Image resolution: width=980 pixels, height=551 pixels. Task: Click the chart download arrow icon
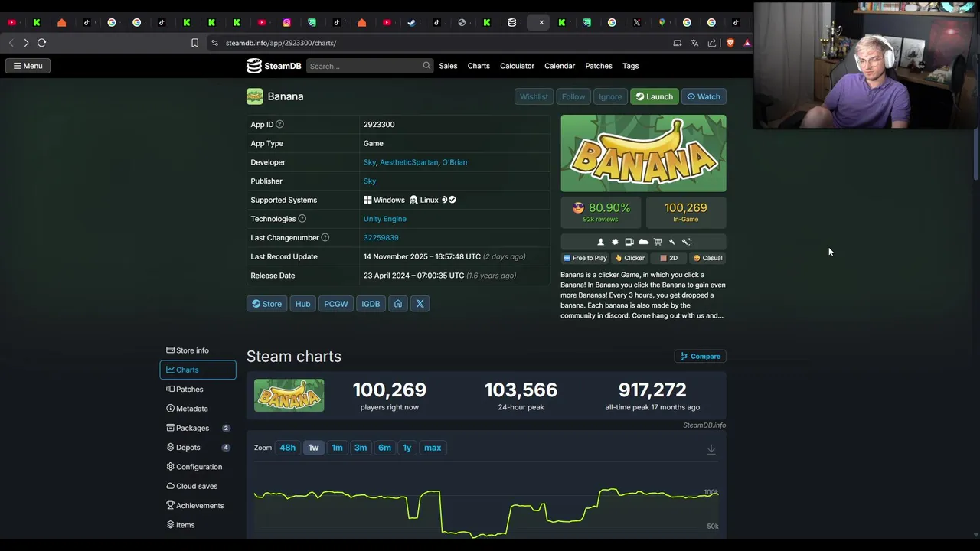pos(711,449)
